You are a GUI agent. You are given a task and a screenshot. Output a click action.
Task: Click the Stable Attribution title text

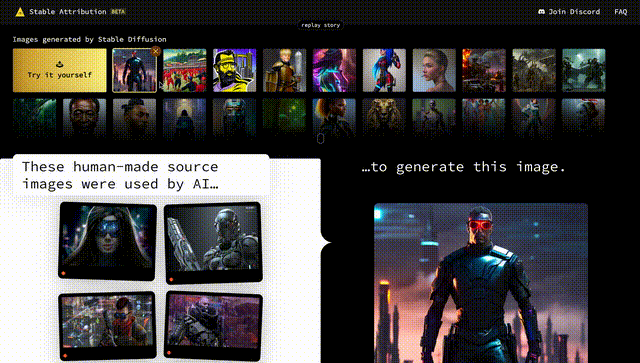[x=68, y=12]
